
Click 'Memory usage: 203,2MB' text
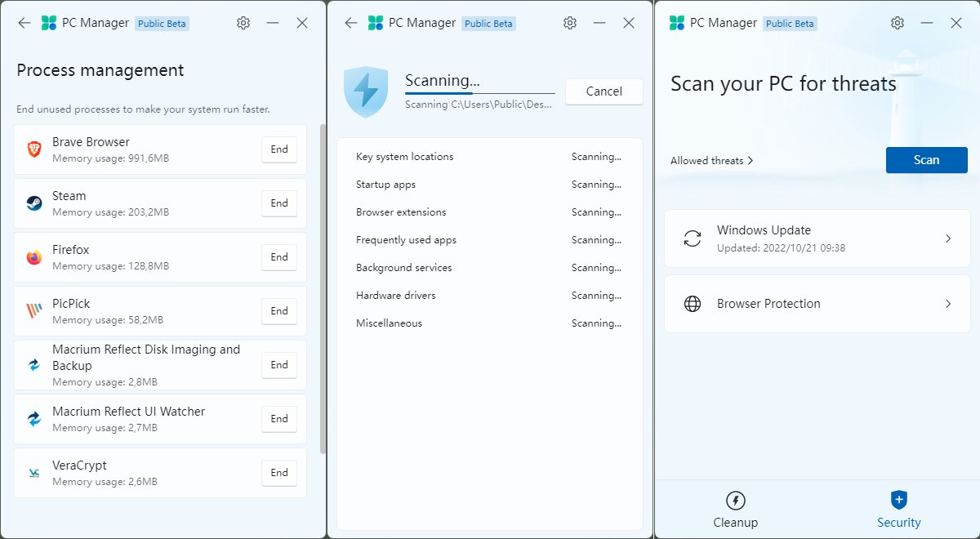pyautogui.click(x=111, y=212)
